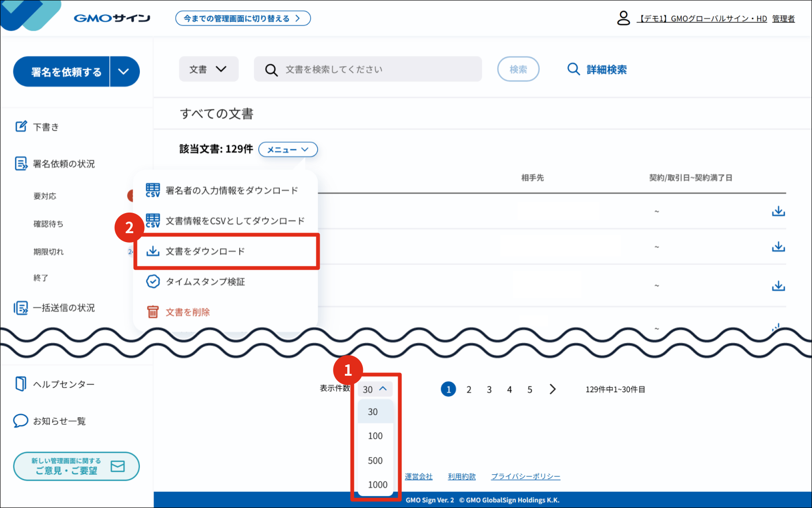The height and width of the screenshot is (508, 812).
Task: Select 100 in the display count list
Action: pyautogui.click(x=375, y=436)
